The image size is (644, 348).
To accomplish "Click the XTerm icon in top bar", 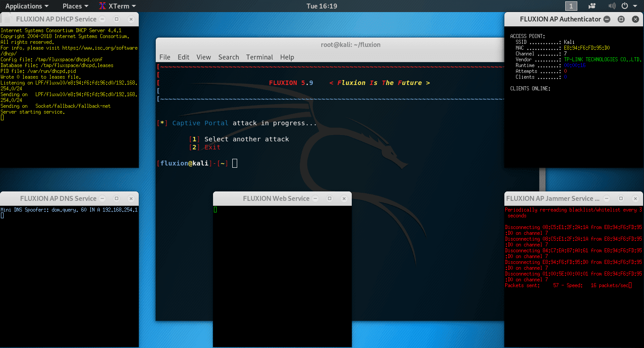I will coord(102,6).
